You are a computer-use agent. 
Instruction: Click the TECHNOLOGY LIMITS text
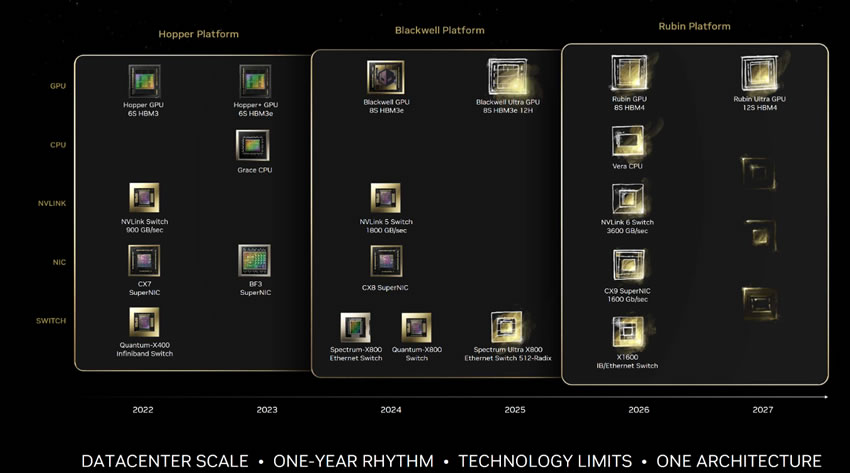[x=545, y=461]
